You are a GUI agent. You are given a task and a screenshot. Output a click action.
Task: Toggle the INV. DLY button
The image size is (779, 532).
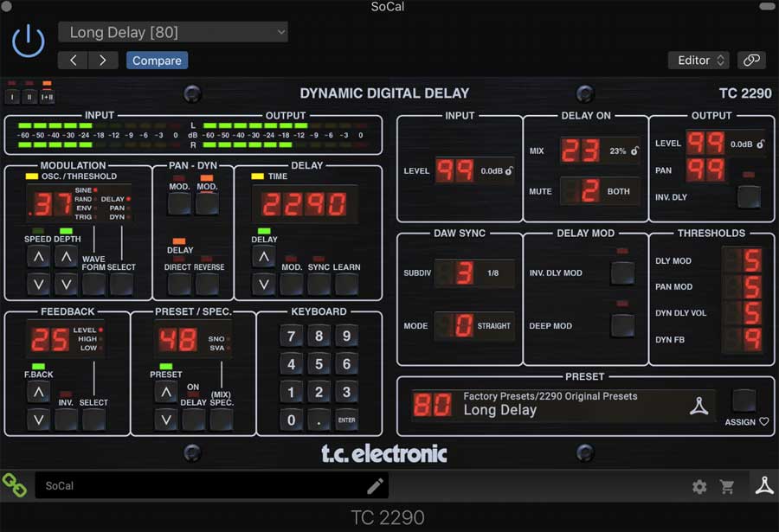tap(749, 196)
